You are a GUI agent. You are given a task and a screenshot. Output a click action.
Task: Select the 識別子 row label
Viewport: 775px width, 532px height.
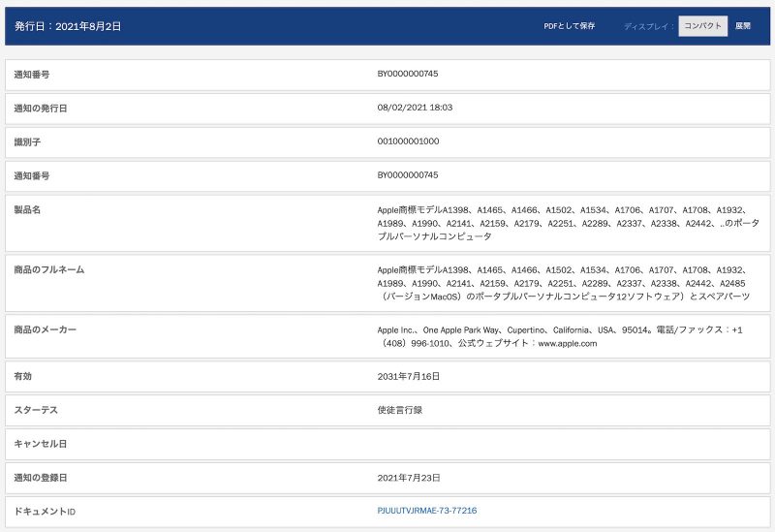pos(27,141)
